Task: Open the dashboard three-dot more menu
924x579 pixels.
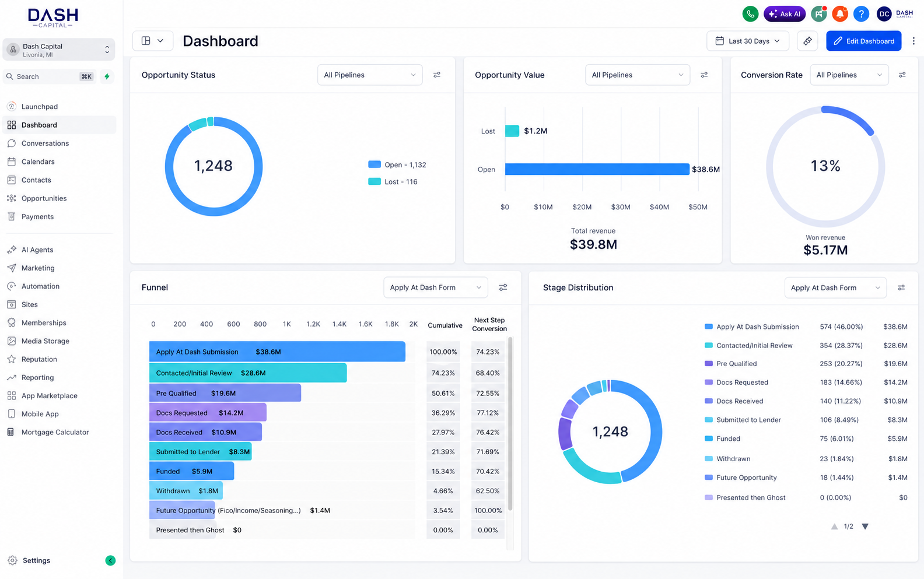Action: click(x=914, y=41)
